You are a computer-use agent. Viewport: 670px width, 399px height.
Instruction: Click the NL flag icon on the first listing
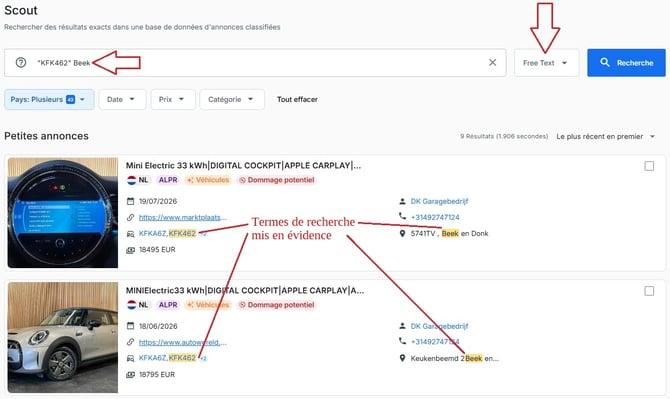[x=132, y=180]
